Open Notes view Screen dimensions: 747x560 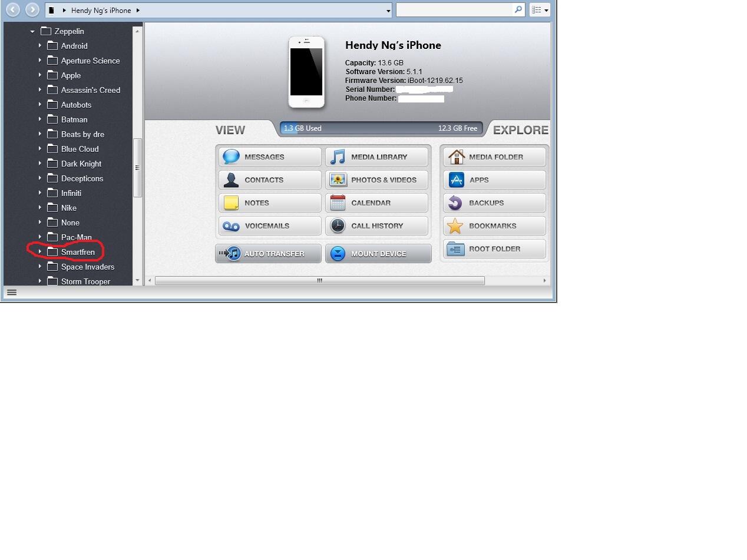[270, 203]
